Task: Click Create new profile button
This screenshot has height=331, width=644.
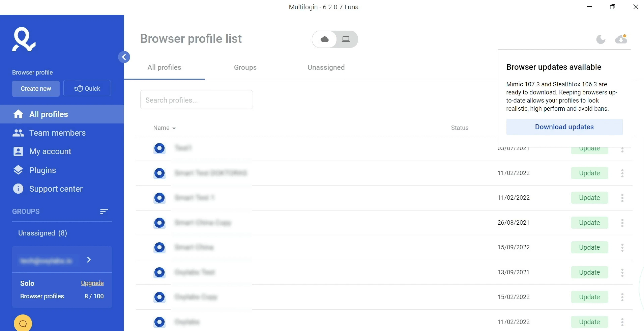Action: point(36,89)
